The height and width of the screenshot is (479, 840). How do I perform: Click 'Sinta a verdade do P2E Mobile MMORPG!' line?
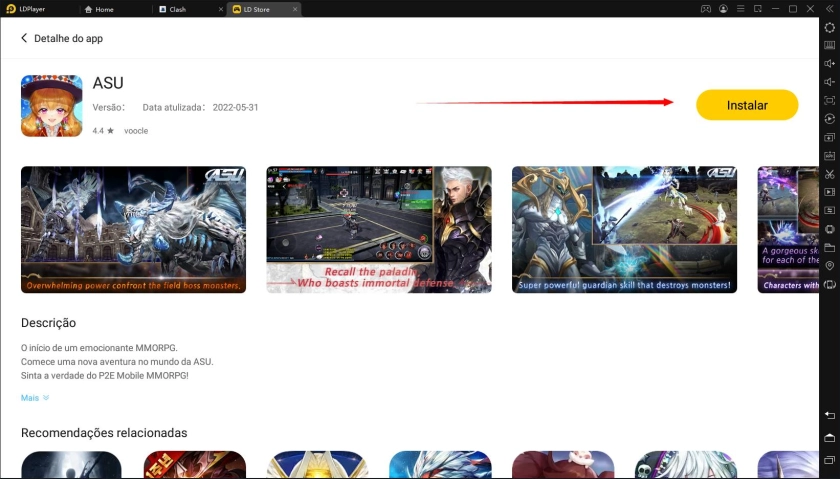104,376
